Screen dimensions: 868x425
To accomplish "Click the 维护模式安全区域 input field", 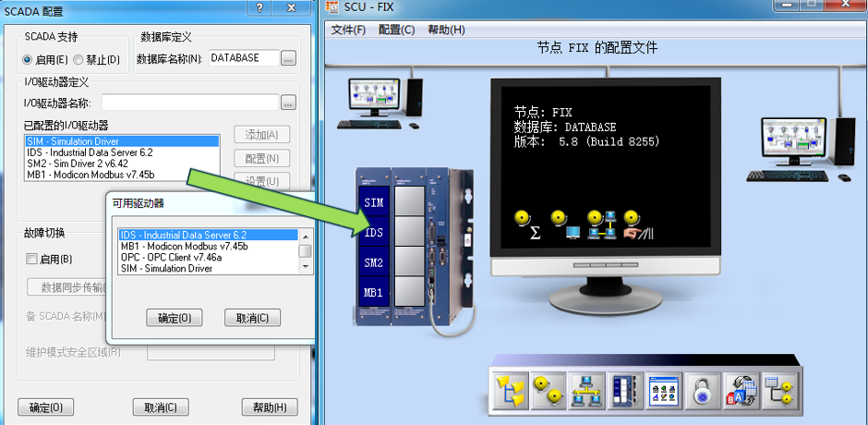I will coord(211,352).
